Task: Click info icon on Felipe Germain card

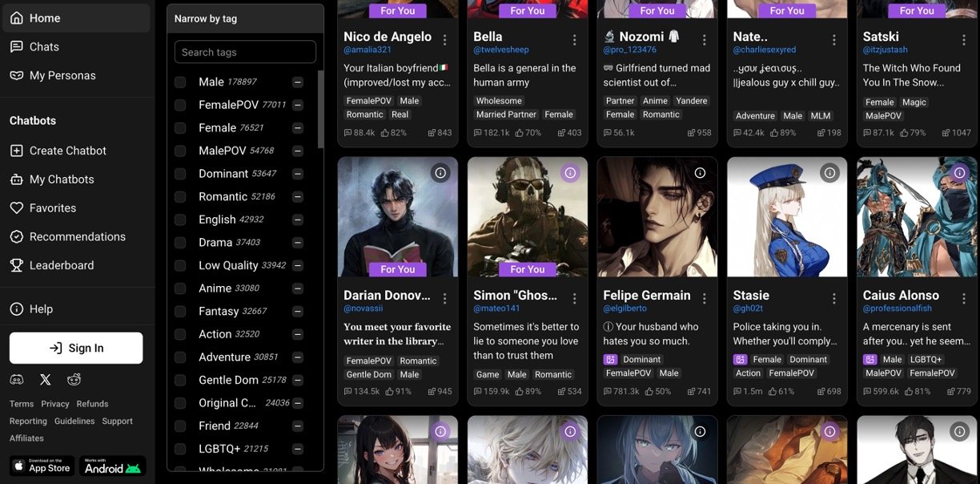Action: tap(700, 172)
